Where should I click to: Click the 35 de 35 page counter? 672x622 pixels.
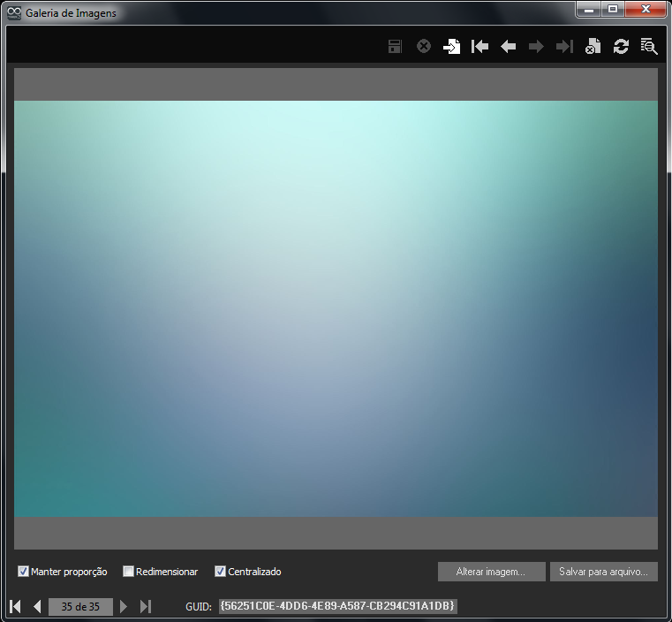coord(80,606)
